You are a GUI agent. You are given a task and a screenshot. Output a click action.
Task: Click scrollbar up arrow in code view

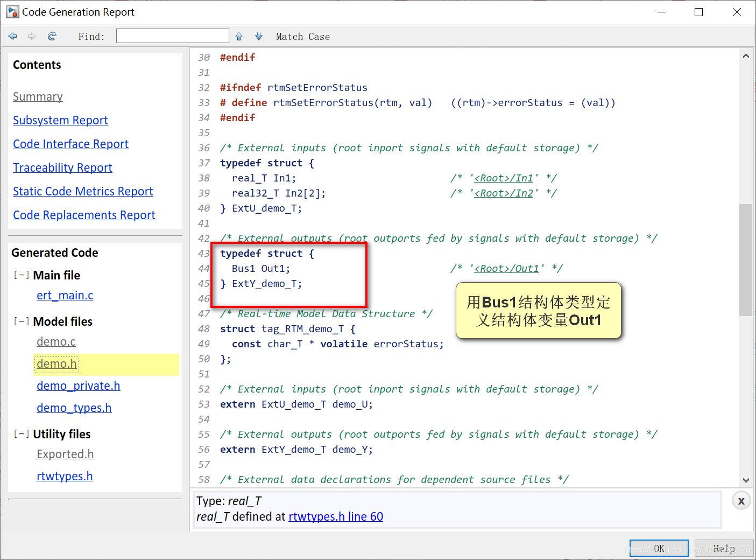click(746, 55)
